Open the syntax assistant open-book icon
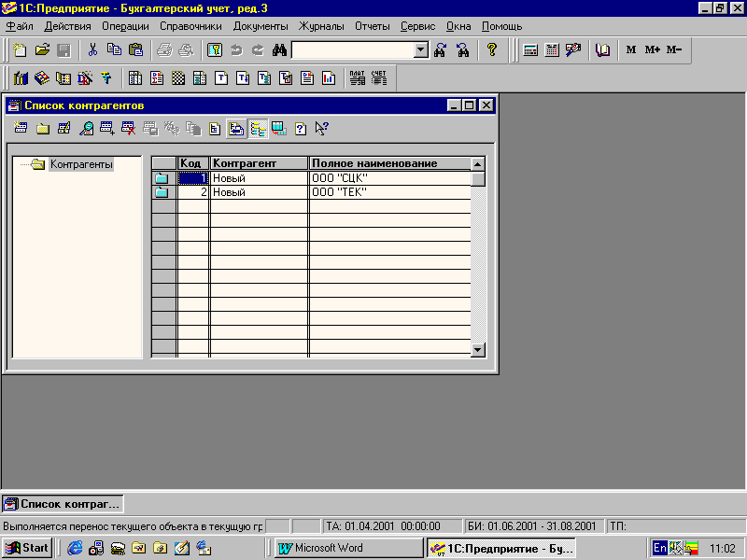The image size is (747, 560). click(602, 50)
